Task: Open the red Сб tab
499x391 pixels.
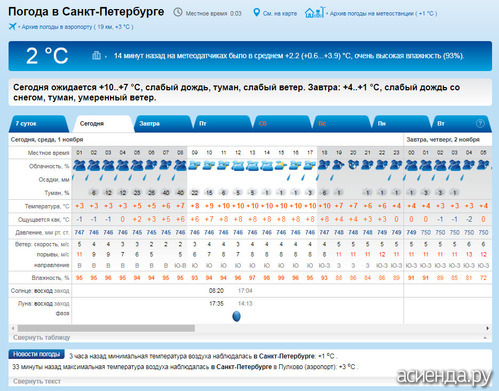Action: pos(282,124)
